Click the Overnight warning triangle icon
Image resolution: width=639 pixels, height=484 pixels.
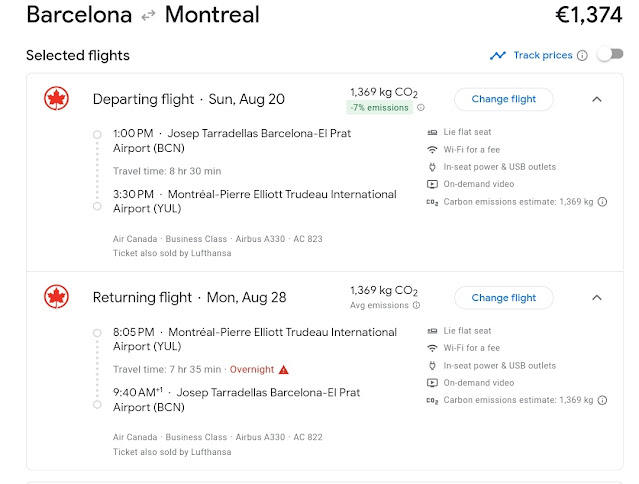coord(283,369)
